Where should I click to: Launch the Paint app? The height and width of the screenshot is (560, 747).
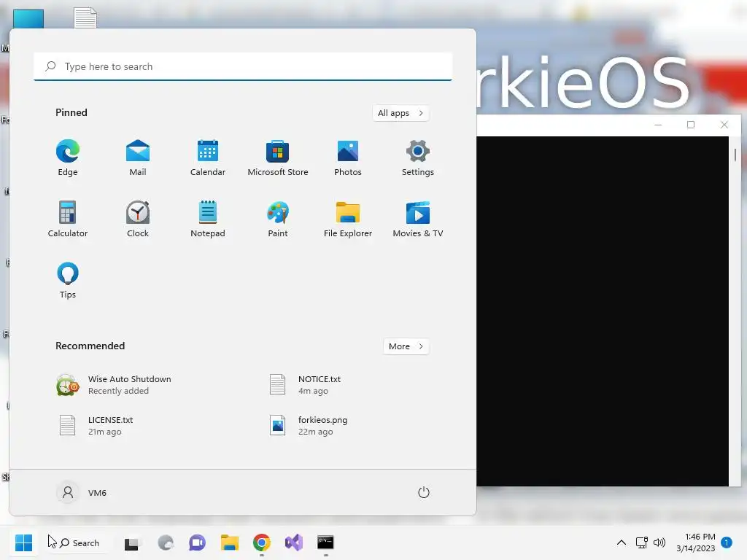point(278,219)
